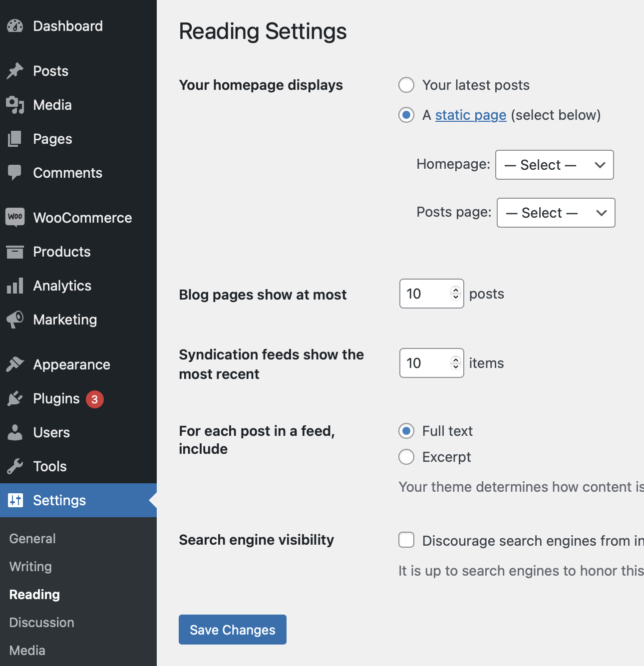This screenshot has width=644, height=666.
Task: Open Dashboard menu item
Action: 68,26
